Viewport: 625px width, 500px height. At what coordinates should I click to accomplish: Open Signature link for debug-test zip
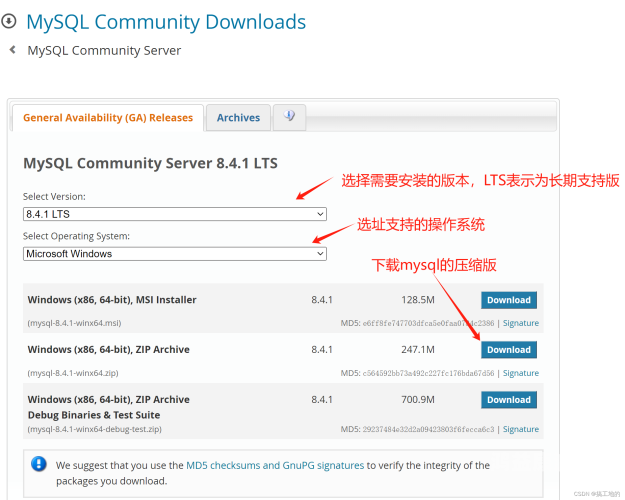pyautogui.click(x=521, y=429)
